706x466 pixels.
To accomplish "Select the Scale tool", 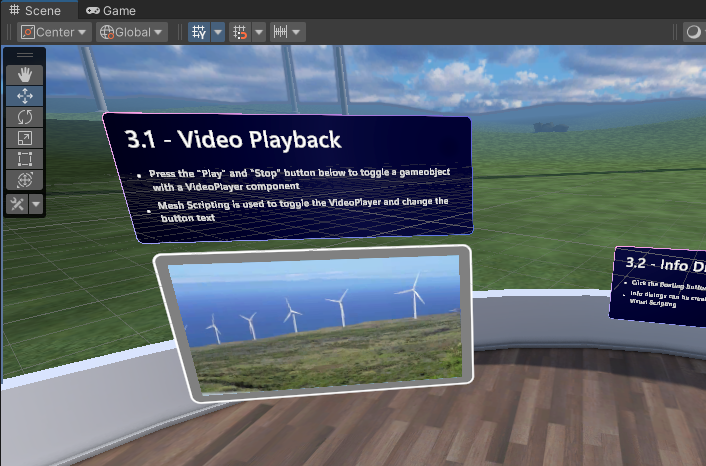I will pyautogui.click(x=25, y=138).
